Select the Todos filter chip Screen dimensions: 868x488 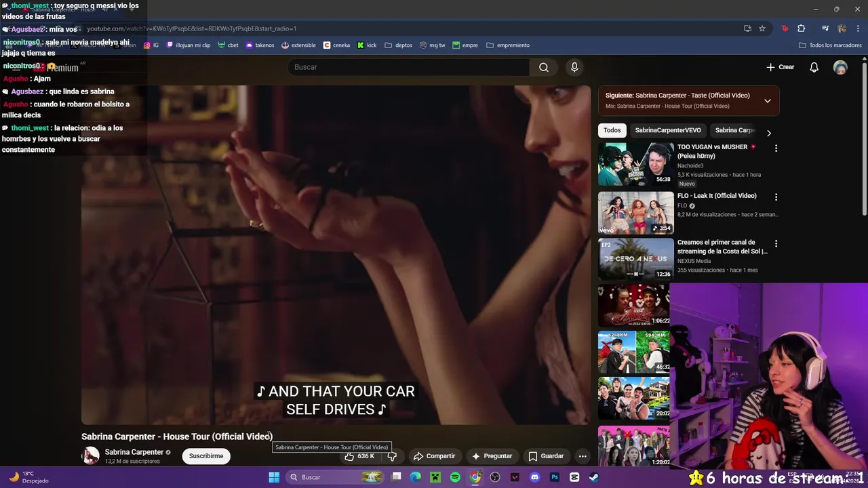[612, 130]
